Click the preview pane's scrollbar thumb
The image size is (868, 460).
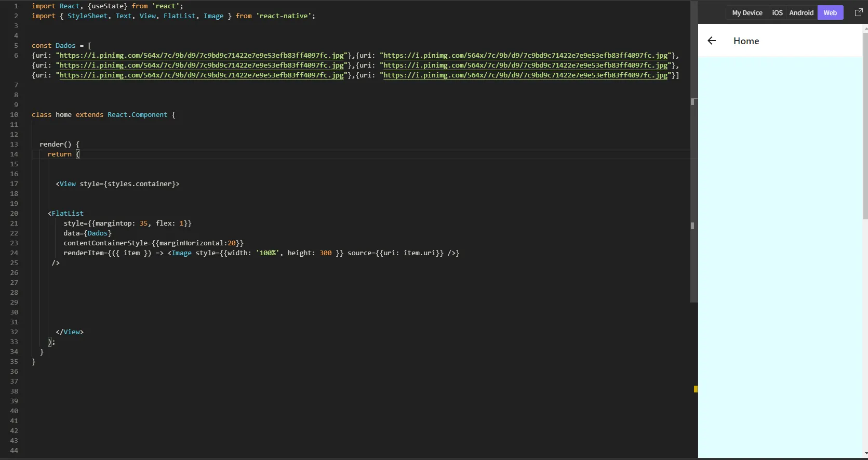(x=865, y=125)
